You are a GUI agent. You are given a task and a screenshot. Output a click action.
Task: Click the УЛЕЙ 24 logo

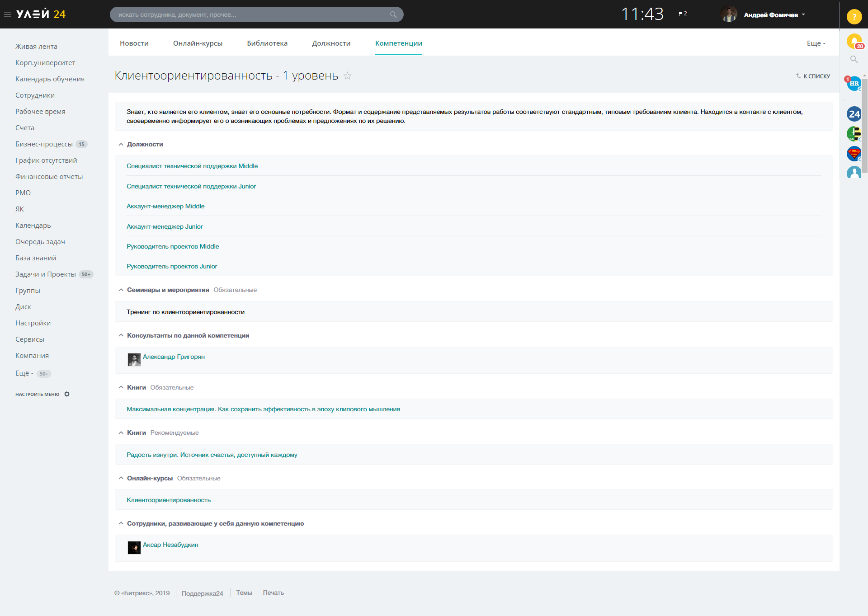pyautogui.click(x=41, y=14)
